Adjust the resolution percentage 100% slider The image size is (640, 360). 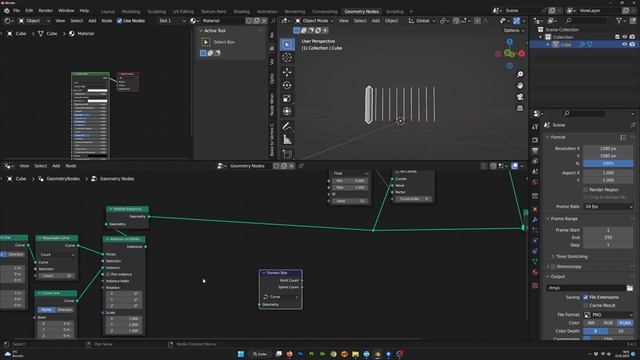[608, 164]
